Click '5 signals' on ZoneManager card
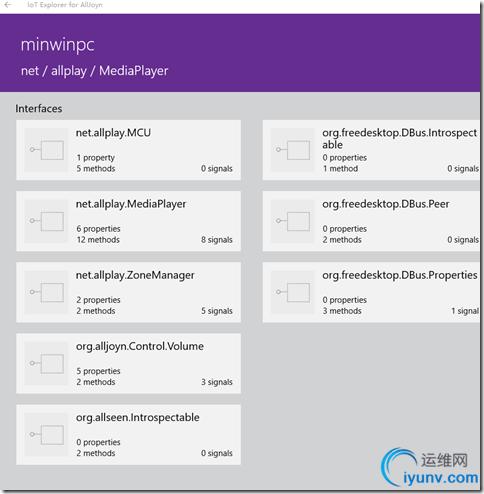484x494 pixels. tap(217, 311)
